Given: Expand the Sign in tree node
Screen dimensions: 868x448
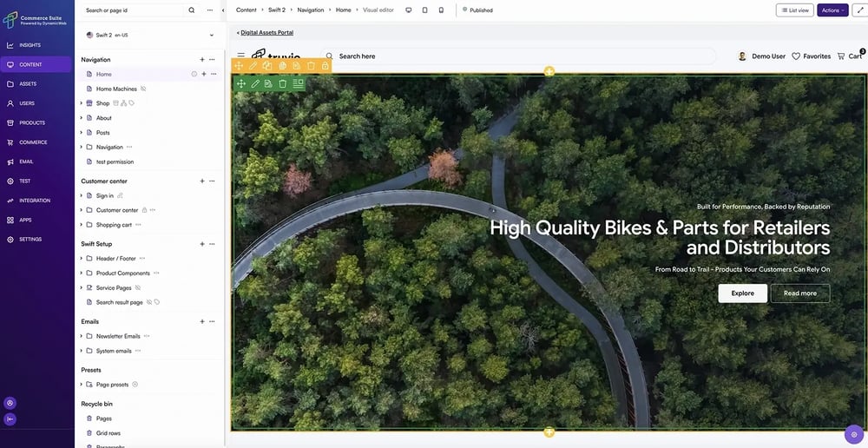Looking at the screenshot, I should [x=82, y=195].
